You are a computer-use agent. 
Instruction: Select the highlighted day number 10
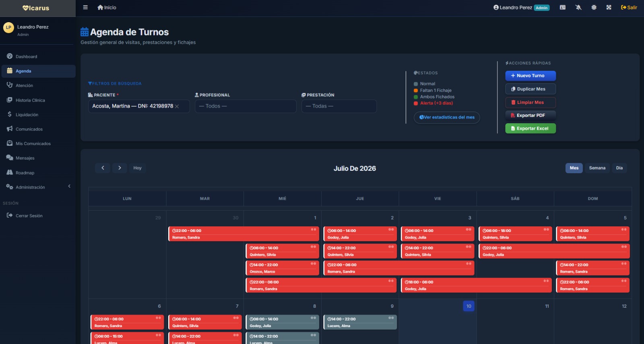(469, 306)
